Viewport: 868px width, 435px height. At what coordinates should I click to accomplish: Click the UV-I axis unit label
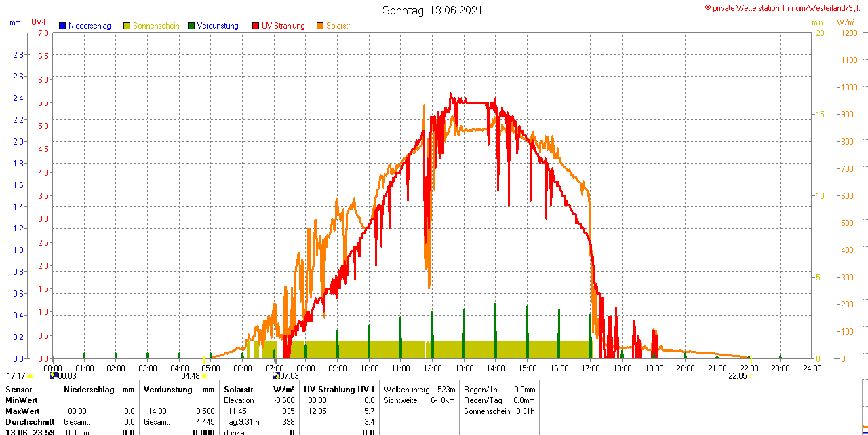coord(39,22)
